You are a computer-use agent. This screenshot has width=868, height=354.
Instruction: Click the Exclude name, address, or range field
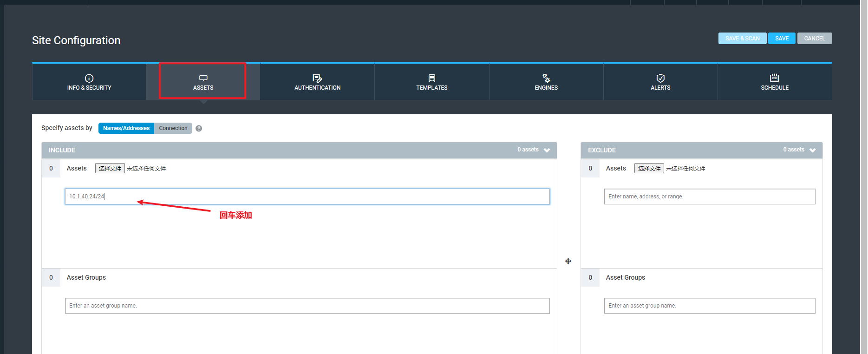(710, 197)
